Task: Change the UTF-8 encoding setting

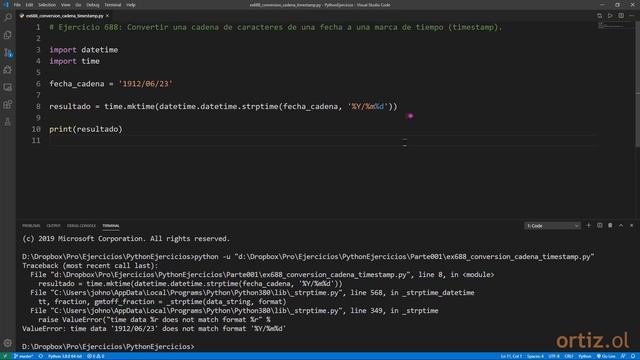Action: (554, 356)
